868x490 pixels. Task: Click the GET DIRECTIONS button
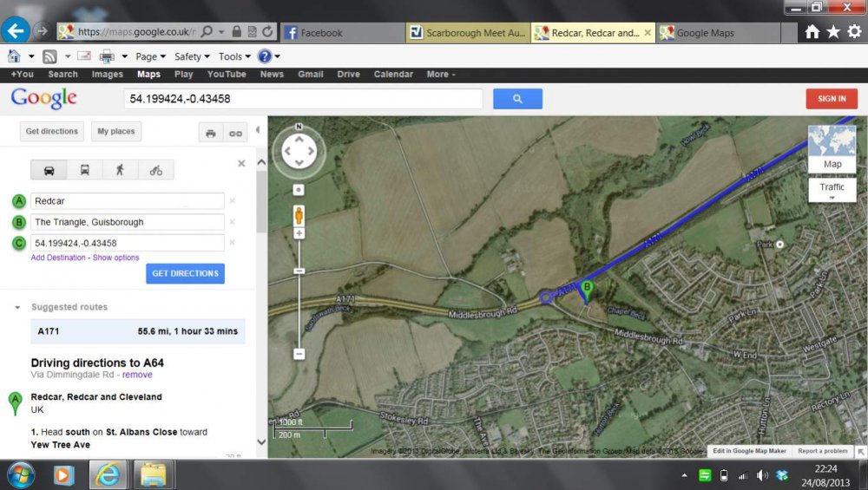[x=185, y=273]
